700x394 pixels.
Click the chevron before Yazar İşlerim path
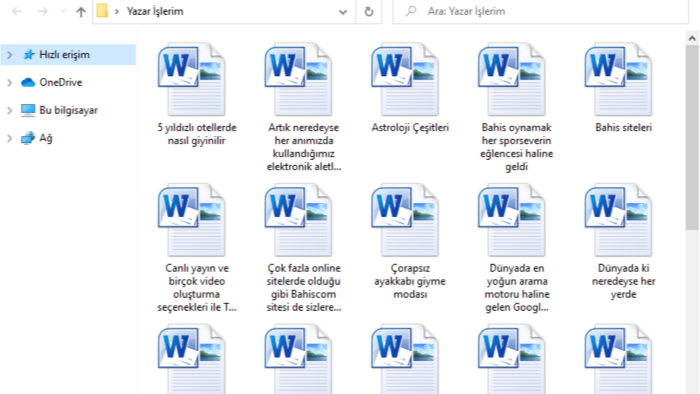[117, 11]
